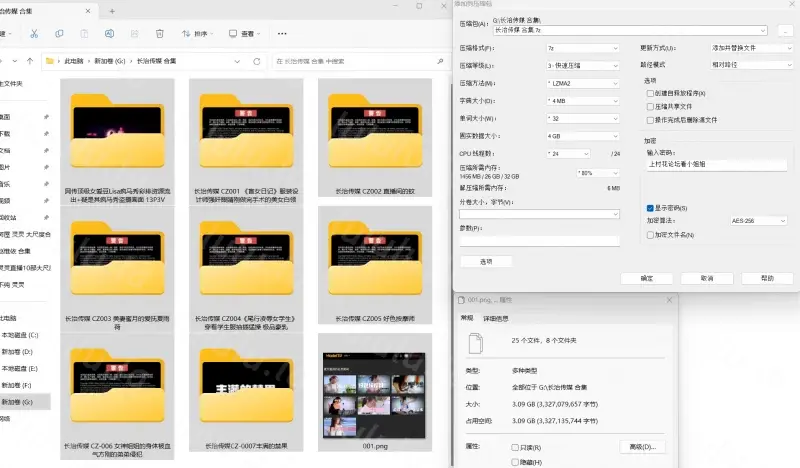The image size is (800, 468).
Task: Switch to the Details tab in properties
Action: coord(495,318)
